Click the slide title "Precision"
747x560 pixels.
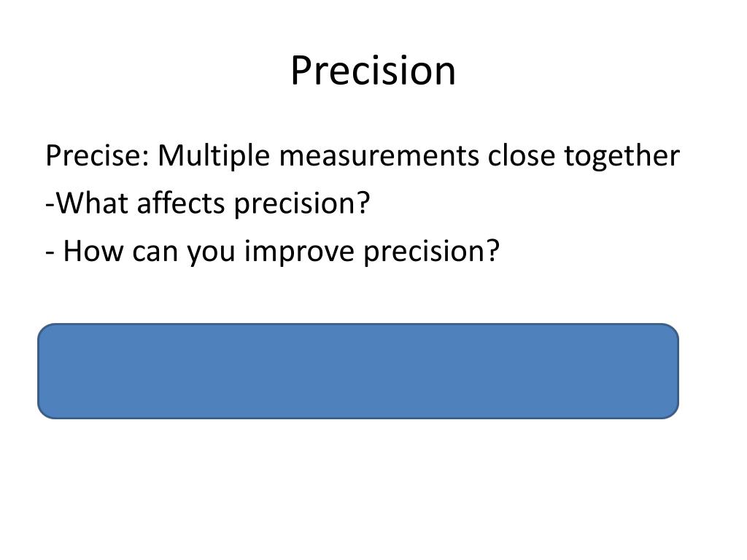(373, 71)
